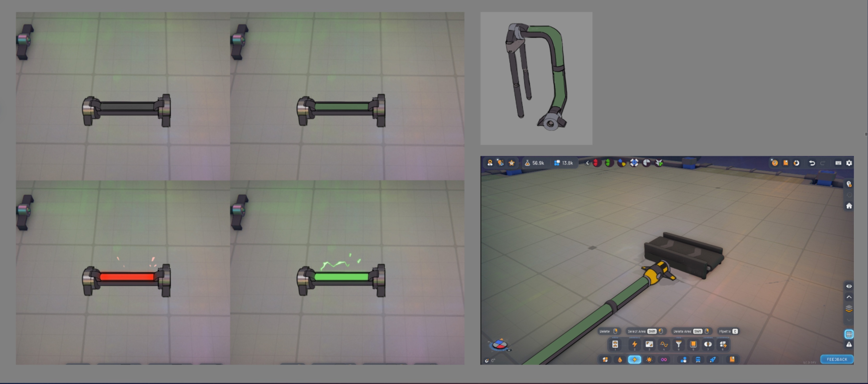Select the funnel filter building in the hotbar
This screenshot has height=384, width=868.
(679, 344)
